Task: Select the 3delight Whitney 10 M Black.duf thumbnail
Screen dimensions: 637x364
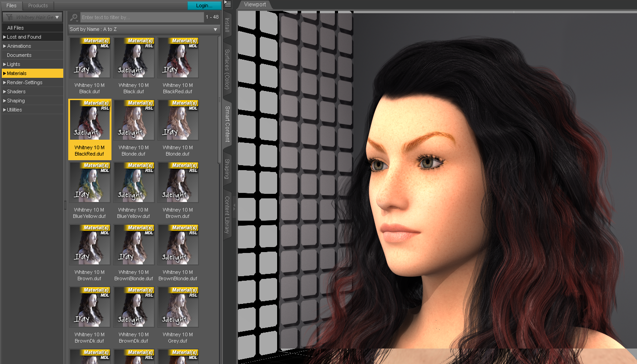Action: coord(134,58)
